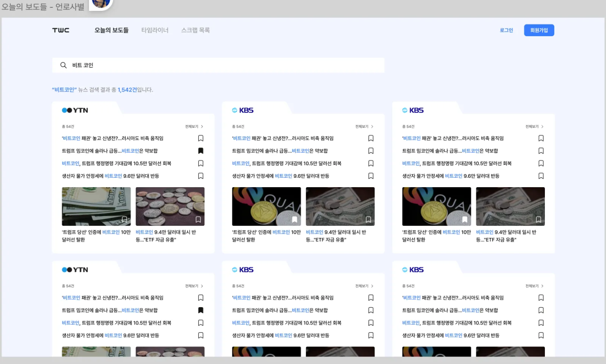Focus the search field containing 비트 코인
606x364 pixels.
(218, 65)
